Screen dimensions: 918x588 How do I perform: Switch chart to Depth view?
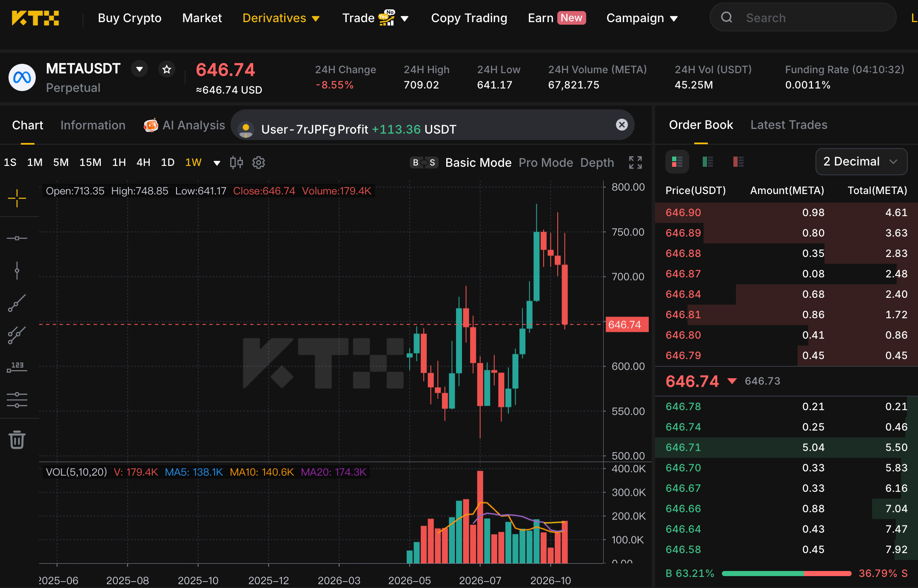[597, 163]
